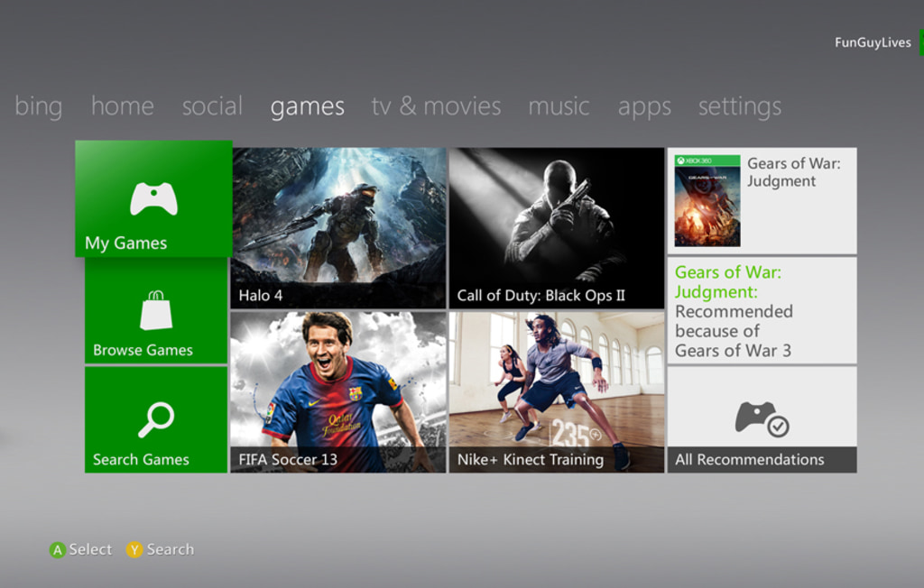Click the Recommended because of Gears of War 3 text
The image size is (924, 588).
click(734, 331)
